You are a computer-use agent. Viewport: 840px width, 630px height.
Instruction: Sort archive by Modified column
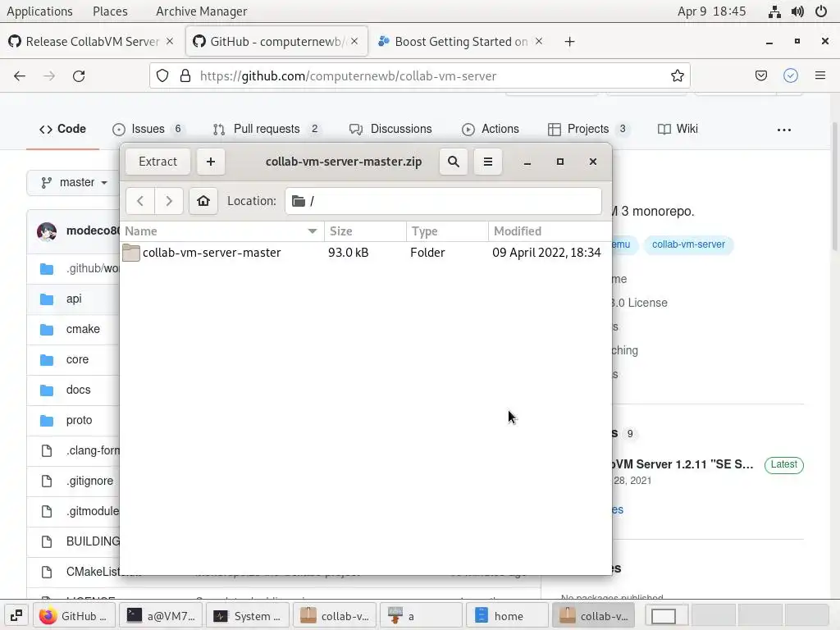point(550,231)
